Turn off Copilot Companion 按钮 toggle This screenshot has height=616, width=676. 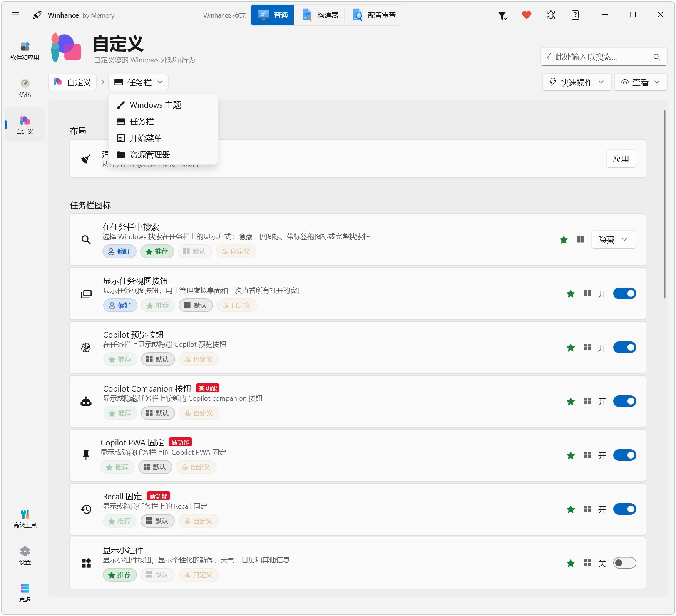point(624,401)
